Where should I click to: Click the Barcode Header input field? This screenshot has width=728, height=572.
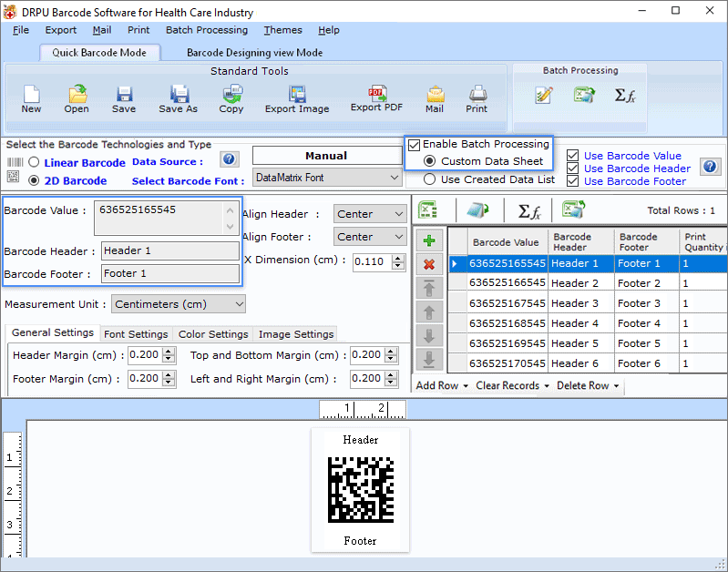point(170,250)
